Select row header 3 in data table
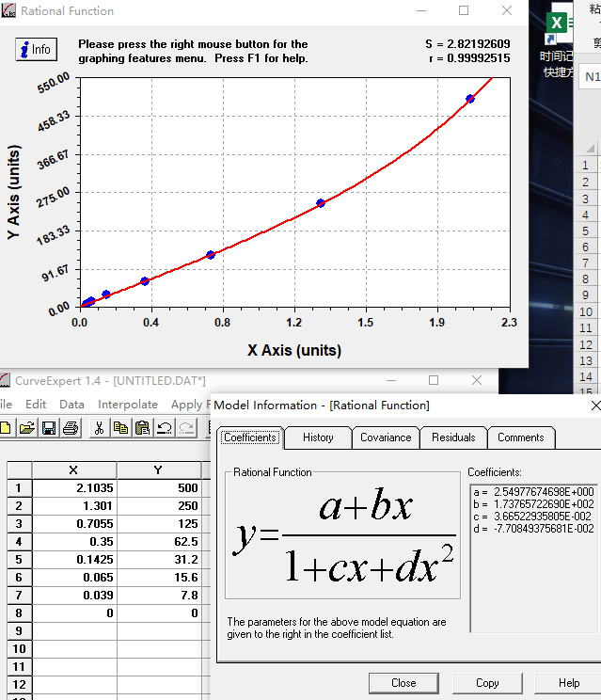The width and height of the screenshot is (601, 700). point(17,522)
